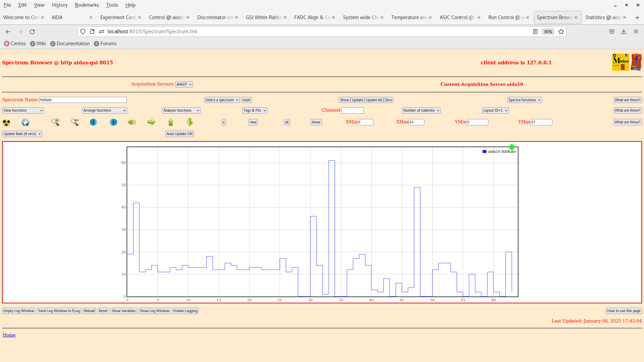
Task: Click the zoom out magnifier icon
Action: 74,122
